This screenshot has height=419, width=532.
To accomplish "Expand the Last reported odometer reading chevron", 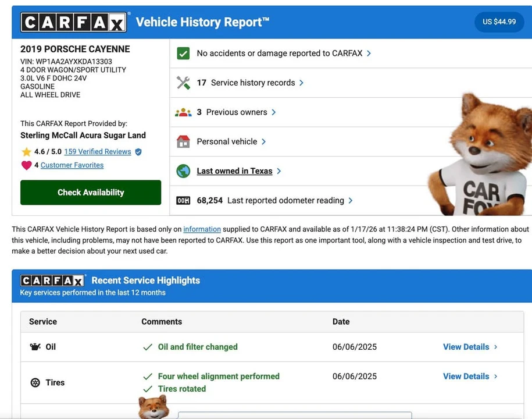I will 351,201.
